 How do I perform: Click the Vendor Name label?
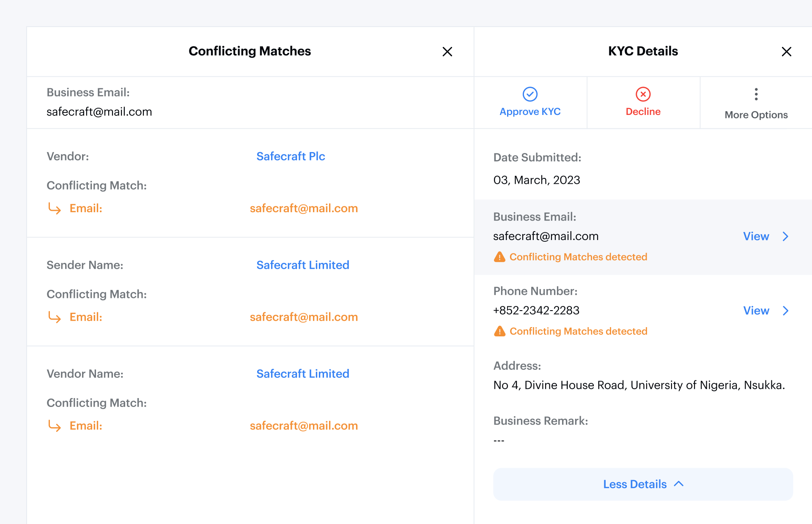85,374
